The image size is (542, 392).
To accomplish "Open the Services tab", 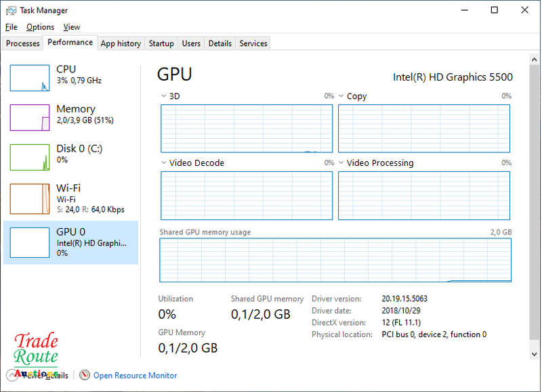I will pyautogui.click(x=253, y=43).
